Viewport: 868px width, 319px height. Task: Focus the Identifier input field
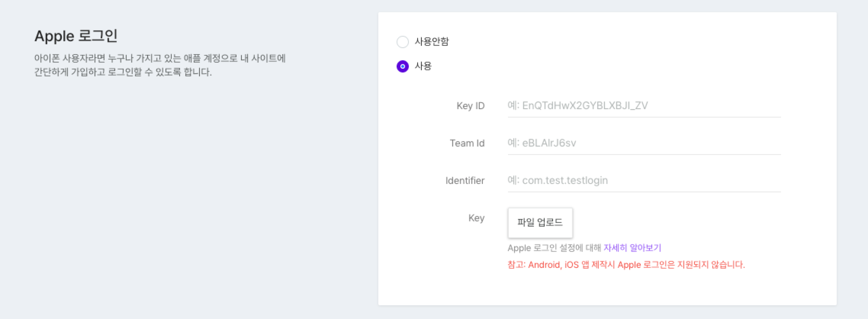coord(644,180)
